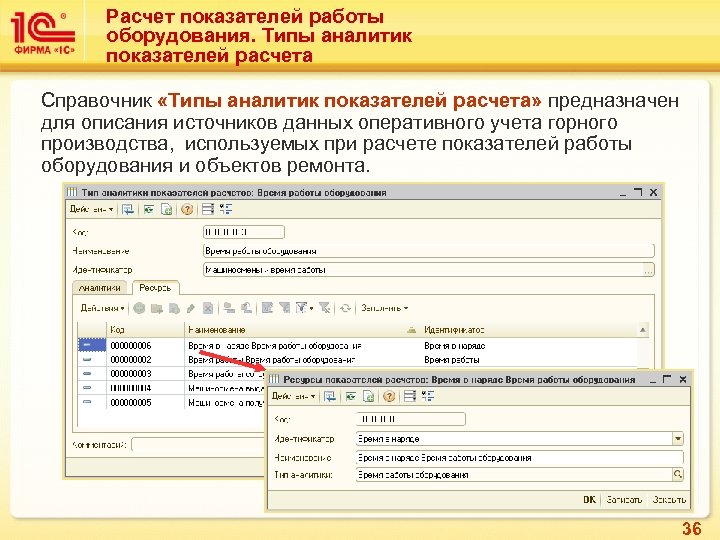Select the row with code 00000006
Image resolution: width=720 pixels, height=540 pixels.
(x=358, y=345)
